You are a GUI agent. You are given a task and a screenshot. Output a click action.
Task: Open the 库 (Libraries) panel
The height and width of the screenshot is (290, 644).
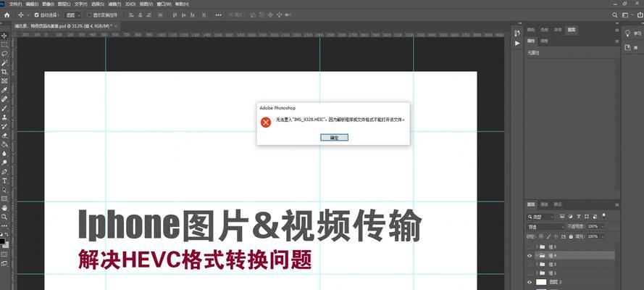pyautogui.click(x=630, y=48)
